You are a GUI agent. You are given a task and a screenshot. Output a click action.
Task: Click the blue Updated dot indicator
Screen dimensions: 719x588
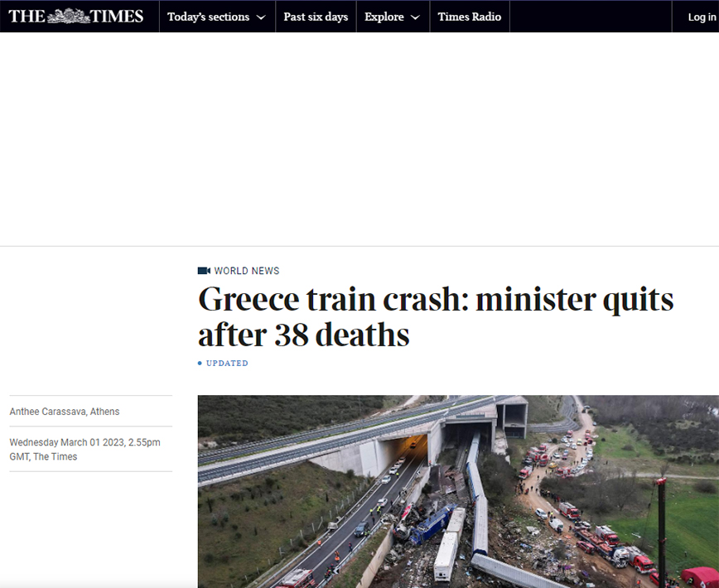pos(200,364)
